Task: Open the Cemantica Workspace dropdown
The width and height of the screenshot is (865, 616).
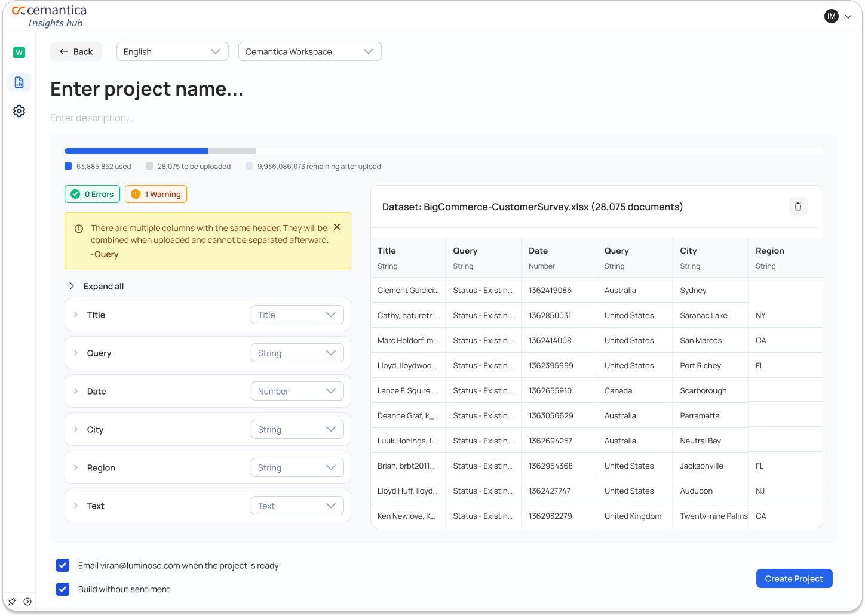Action: [310, 51]
